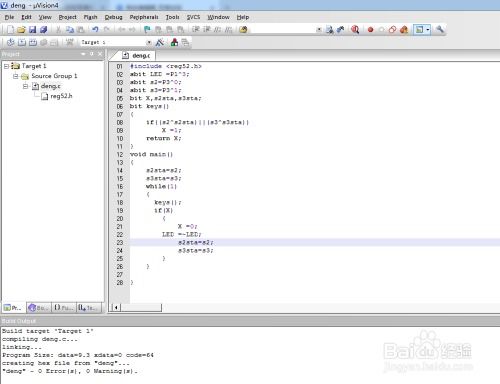
Task: Open the Flash menu
Action: (90, 17)
